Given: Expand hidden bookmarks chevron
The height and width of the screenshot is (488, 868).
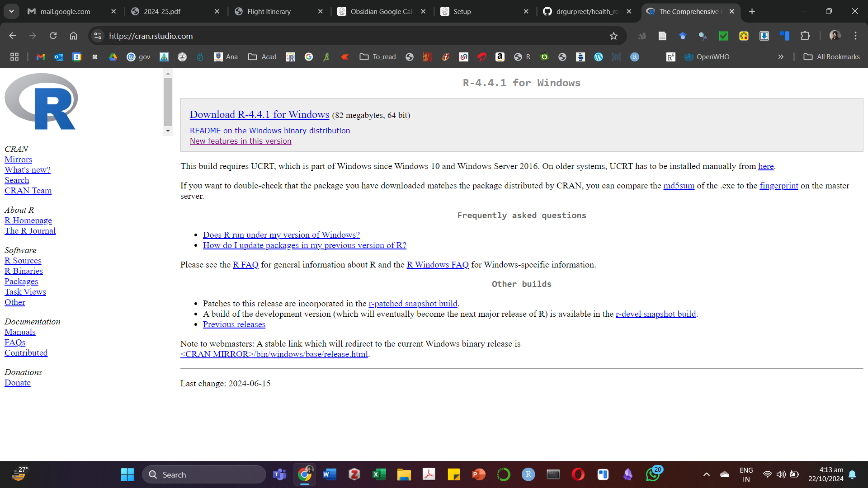Looking at the screenshot, I should tap(781, 57).
